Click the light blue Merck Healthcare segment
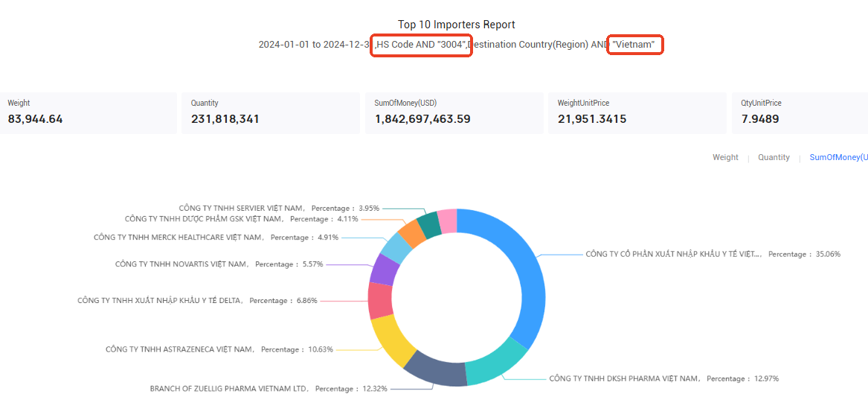Screen dimensions: 868x417 point(397,248)
